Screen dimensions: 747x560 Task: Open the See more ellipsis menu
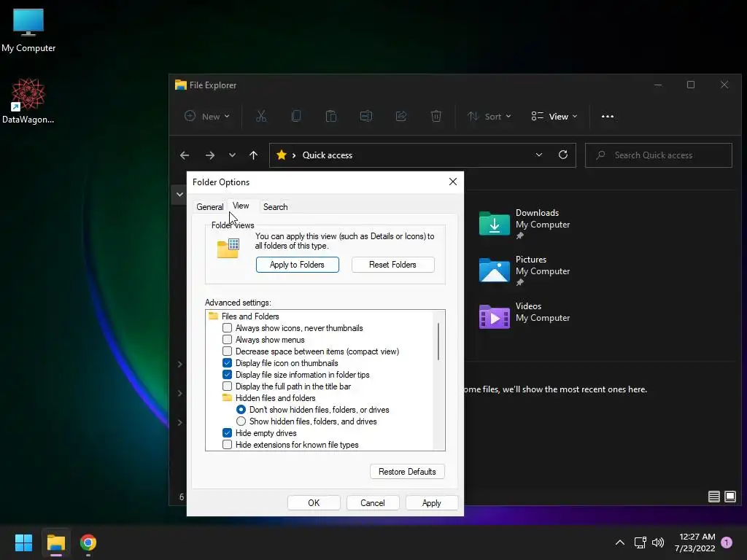click(x=608, y=116)
